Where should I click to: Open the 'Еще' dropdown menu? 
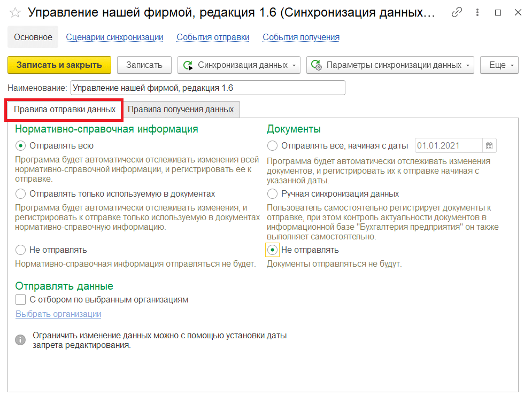coord(499,65)
